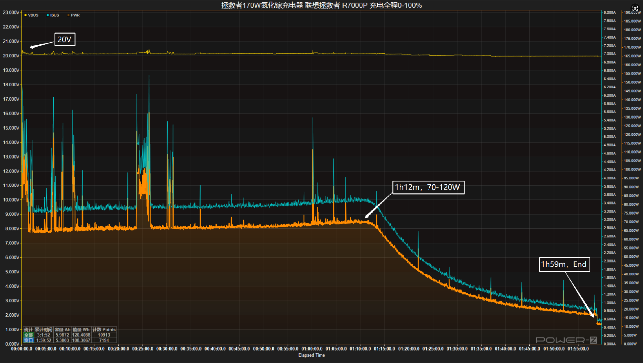Viewport: 644px width, 363px height.
Task: Click the 0.000V voltage axis label
Action: (12, 344)
